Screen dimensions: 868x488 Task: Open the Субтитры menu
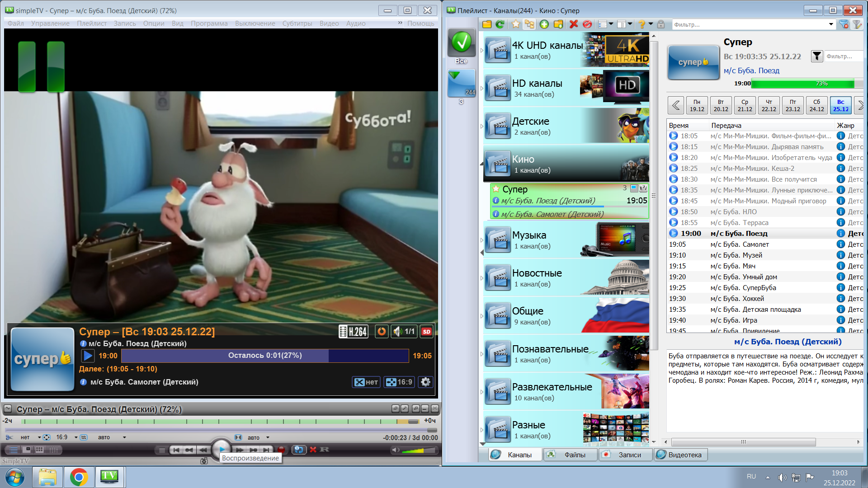tap(297, 23)
